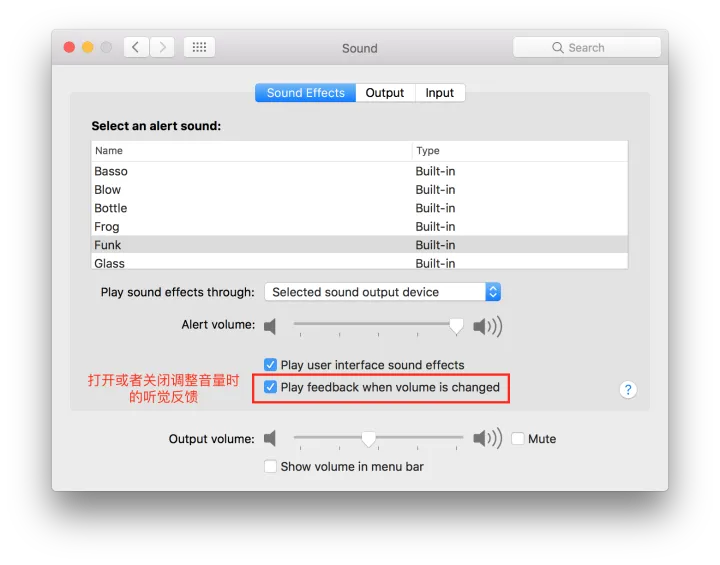Select the Funk alert sound

(360, 245)
